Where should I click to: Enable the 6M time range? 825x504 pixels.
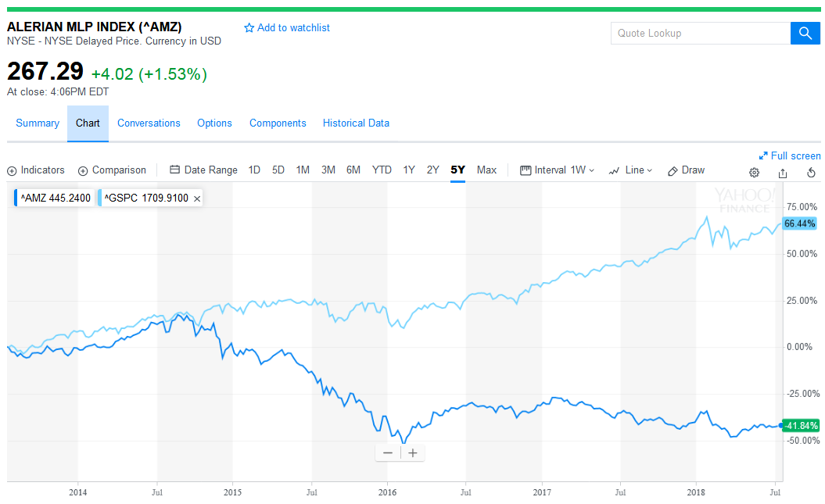tap(353, 170)
